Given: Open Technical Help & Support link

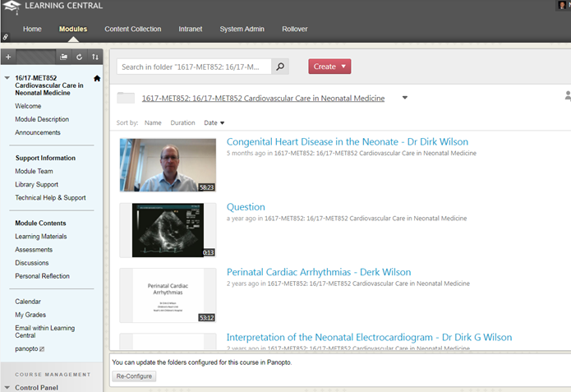Looking at the screenshot, I should 50,197.
